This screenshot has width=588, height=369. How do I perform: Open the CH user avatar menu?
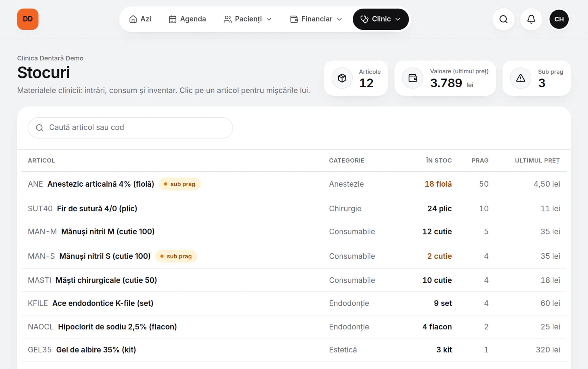tap(559, 19)
